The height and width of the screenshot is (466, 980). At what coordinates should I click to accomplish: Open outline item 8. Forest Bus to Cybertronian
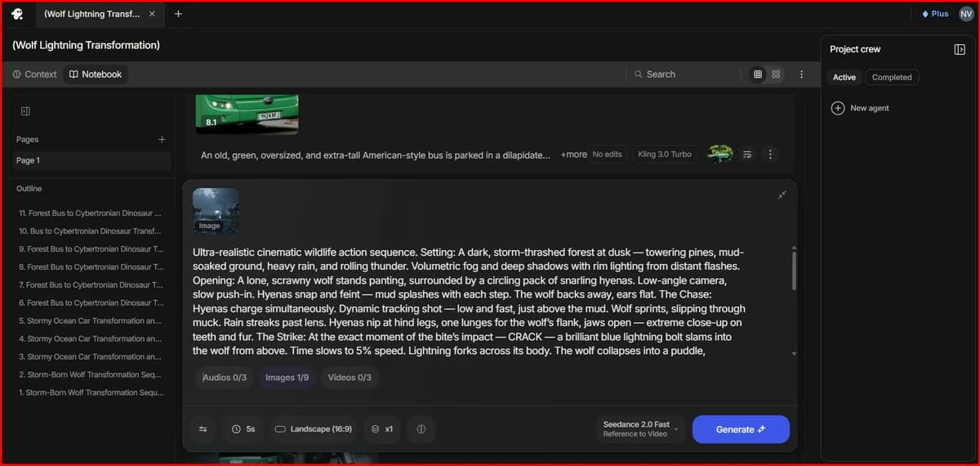[x=90, y=267]
